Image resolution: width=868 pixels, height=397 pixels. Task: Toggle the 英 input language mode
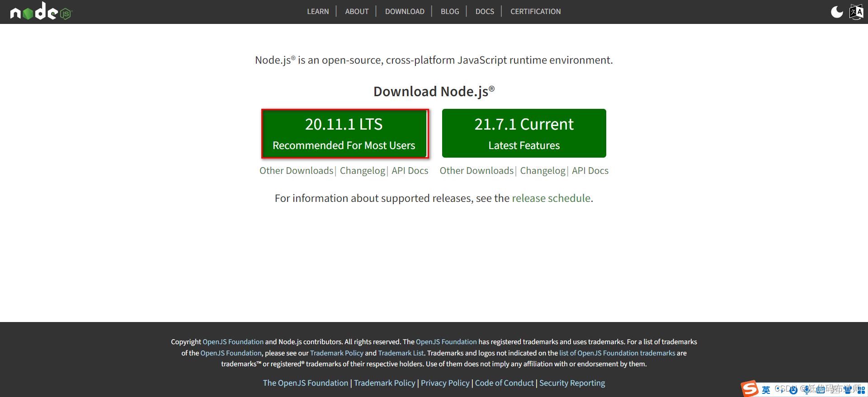click(766, 390)
